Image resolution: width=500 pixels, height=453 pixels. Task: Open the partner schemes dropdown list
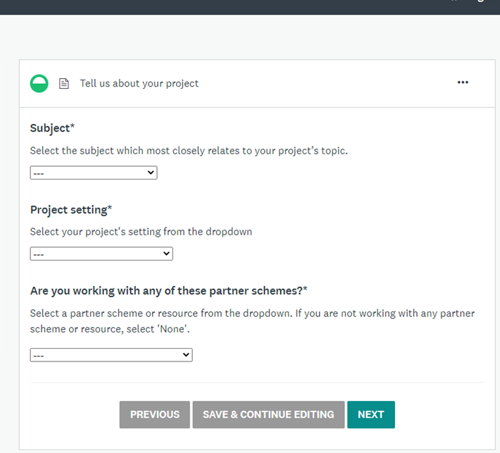click(111, 355)
